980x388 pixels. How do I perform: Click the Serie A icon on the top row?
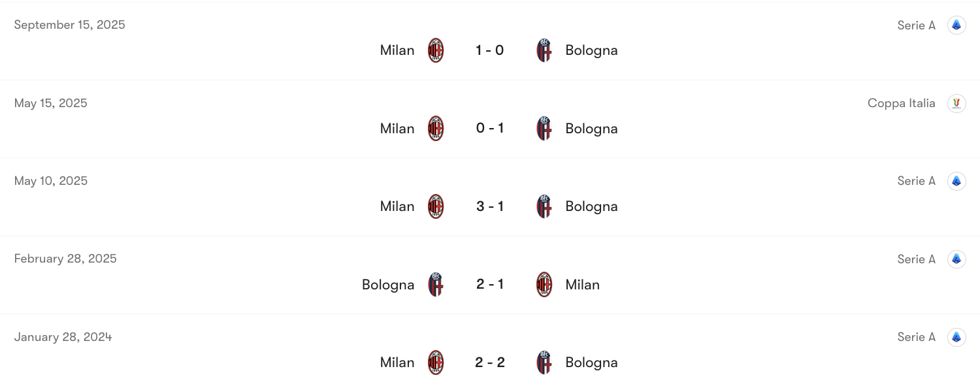click(956, 25)
